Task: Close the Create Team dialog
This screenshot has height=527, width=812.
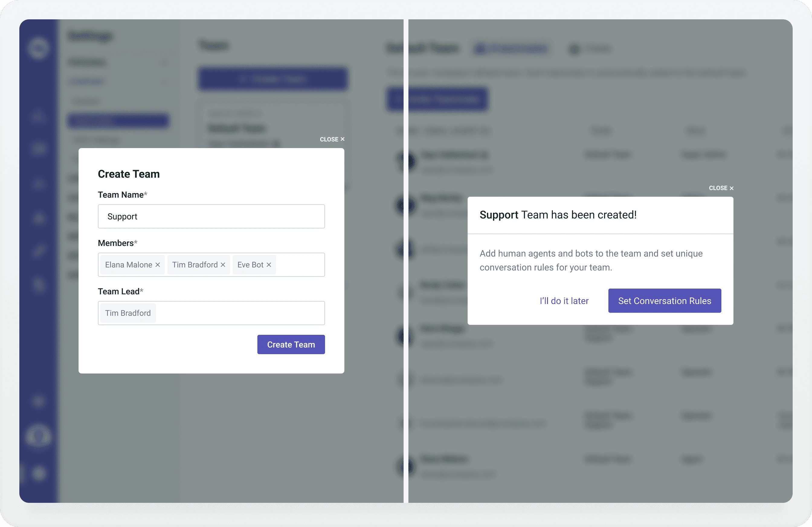Action: click(x=332, y=139)
